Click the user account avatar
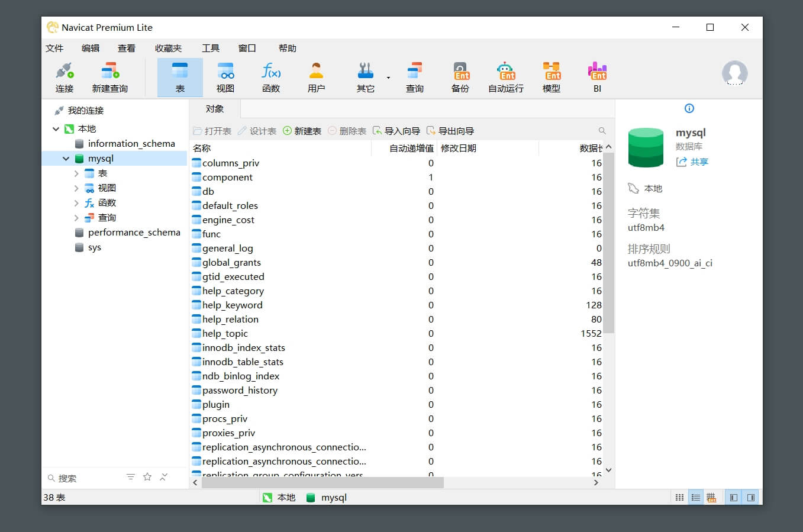 pyautogui.click(x=735, y=73)
